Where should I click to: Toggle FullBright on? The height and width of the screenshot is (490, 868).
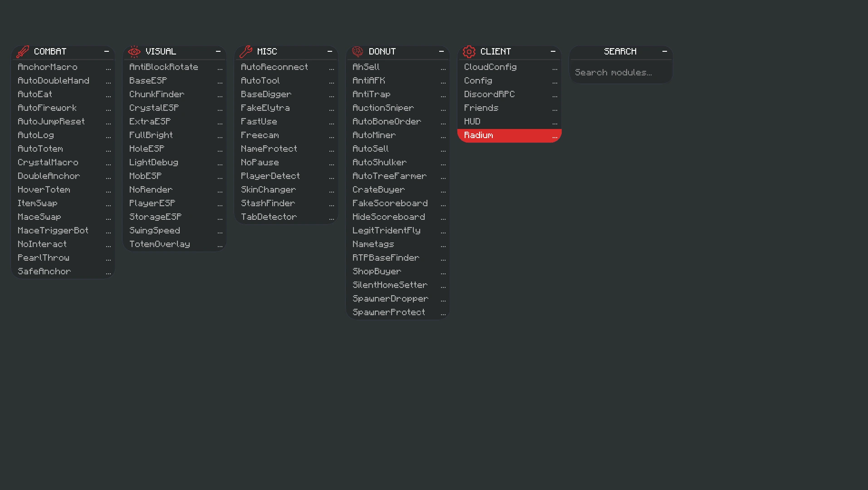tap(151, 135)
